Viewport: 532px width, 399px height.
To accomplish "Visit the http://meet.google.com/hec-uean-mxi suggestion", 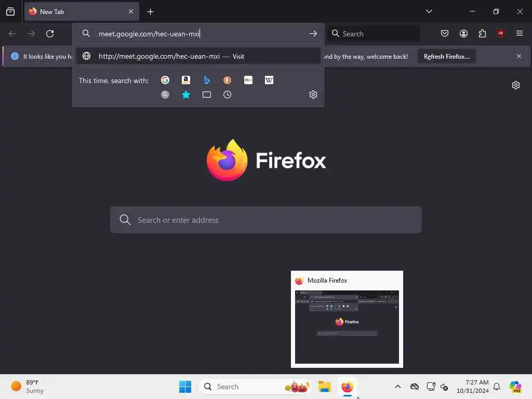I will [x=198, y=56].
